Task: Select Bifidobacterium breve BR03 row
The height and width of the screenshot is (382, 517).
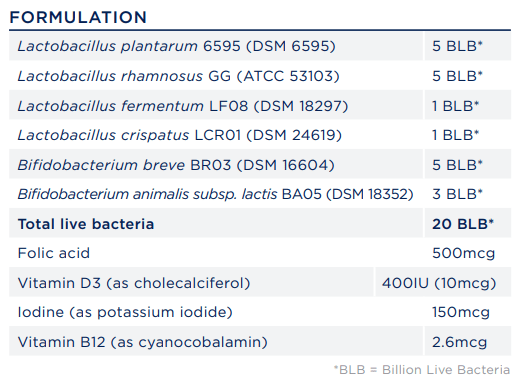Action: click(x=260, y=165)
